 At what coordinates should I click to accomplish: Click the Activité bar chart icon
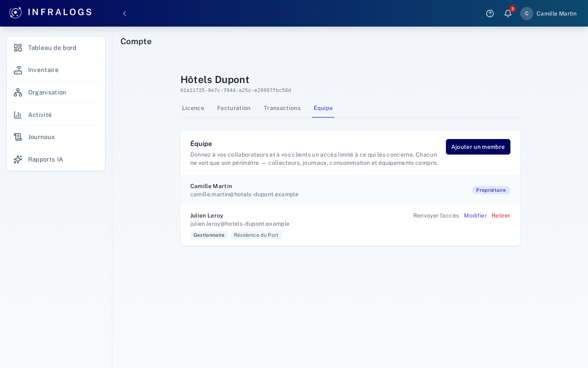tap(18, 115)
